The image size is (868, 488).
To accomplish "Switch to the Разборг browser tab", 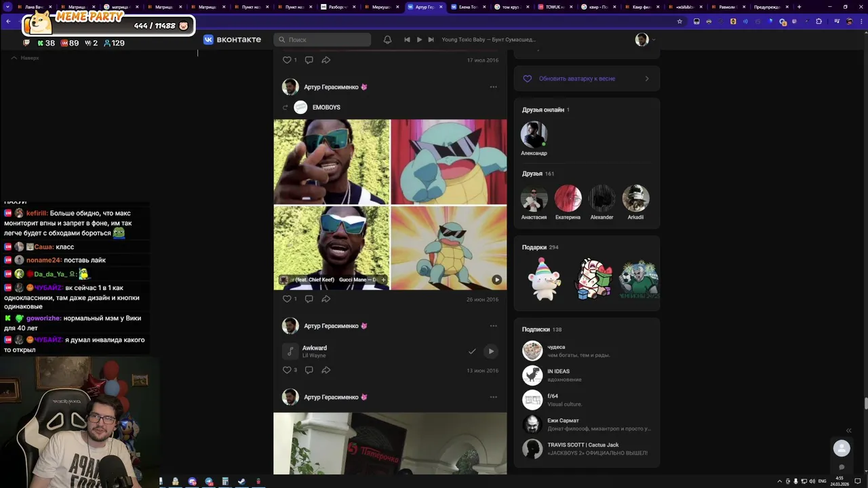I will click(337, 7).
